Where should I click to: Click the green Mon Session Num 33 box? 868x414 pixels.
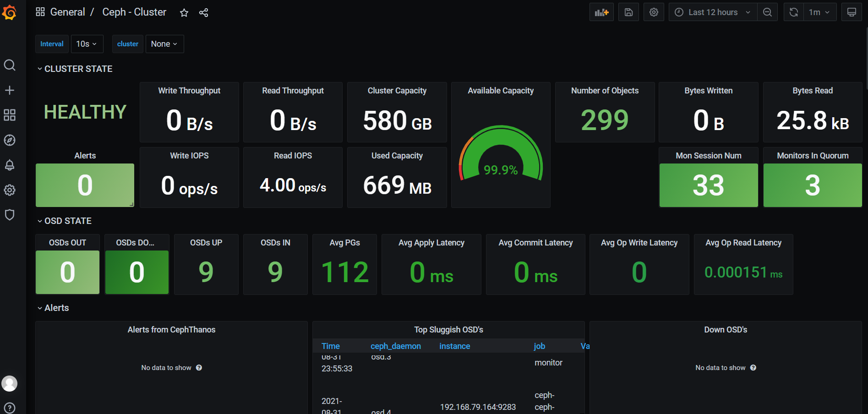click(x=709, y=185)
